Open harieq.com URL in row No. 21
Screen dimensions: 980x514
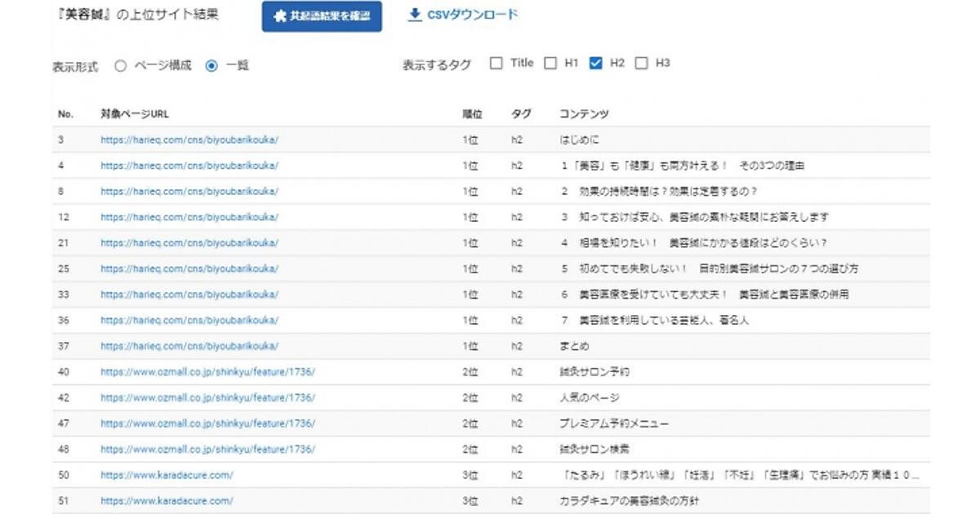point(189,243)
